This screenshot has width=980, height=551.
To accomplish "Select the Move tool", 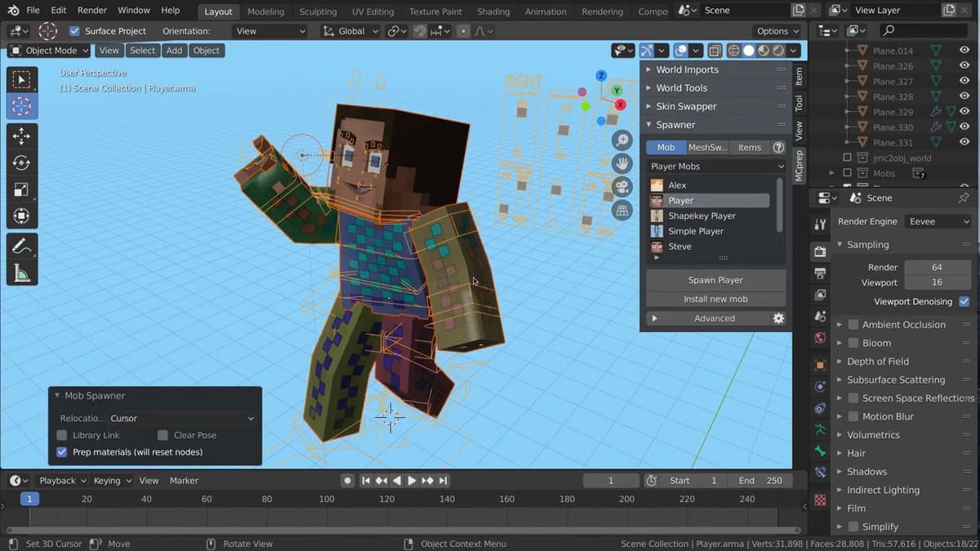I will tap(21, 136).
